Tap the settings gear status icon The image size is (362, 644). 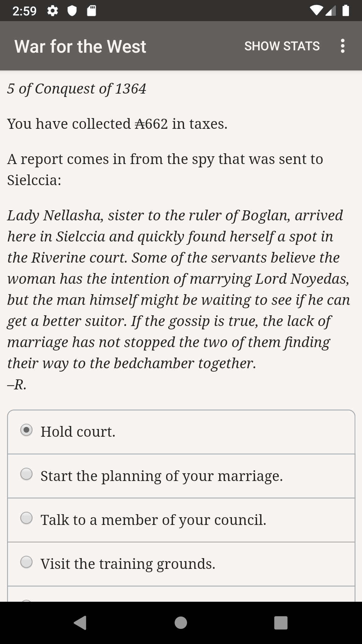[52, 11]
